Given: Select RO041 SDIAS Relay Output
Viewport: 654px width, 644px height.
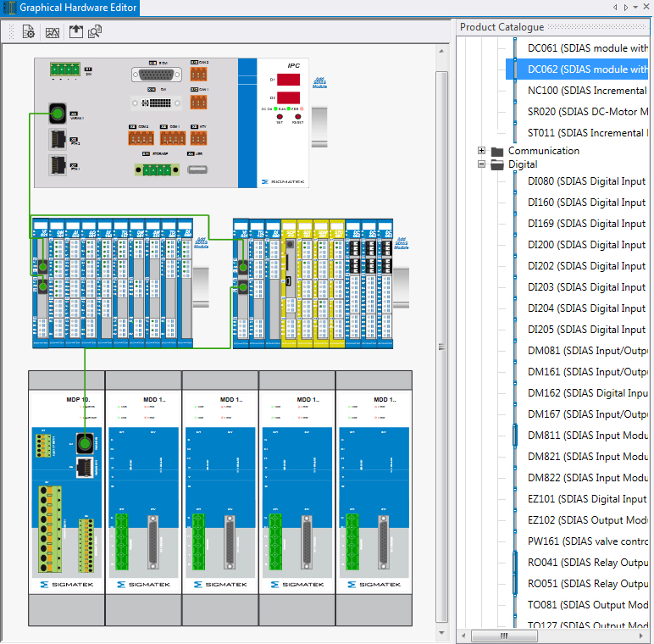Looking at the screenshot, I should pyautogui.click(x=587, y=563).
